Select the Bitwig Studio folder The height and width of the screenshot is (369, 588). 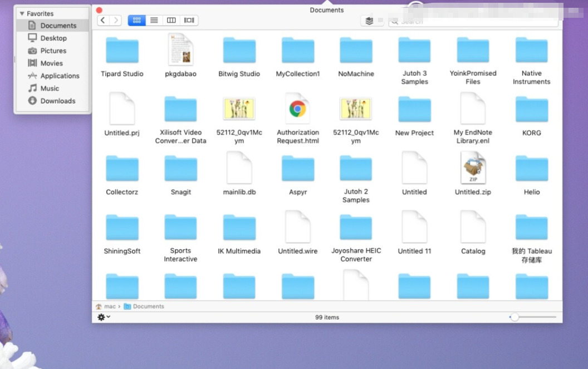[239, 51]
